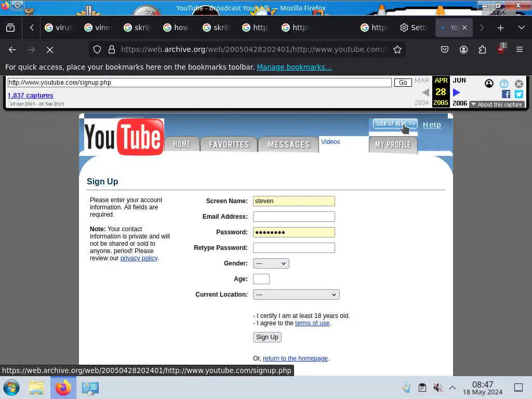Switch to the 'virus' Google tab

(x=59, y=28)
